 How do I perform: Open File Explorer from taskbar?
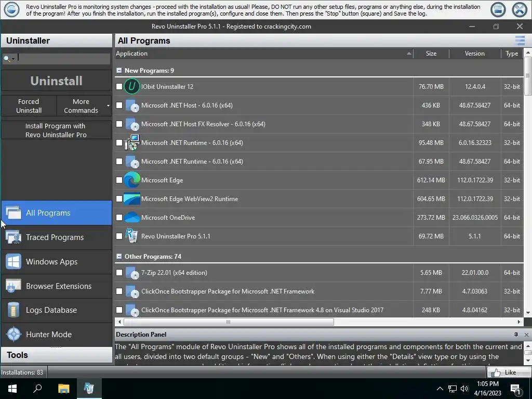[x=63, y=389]
